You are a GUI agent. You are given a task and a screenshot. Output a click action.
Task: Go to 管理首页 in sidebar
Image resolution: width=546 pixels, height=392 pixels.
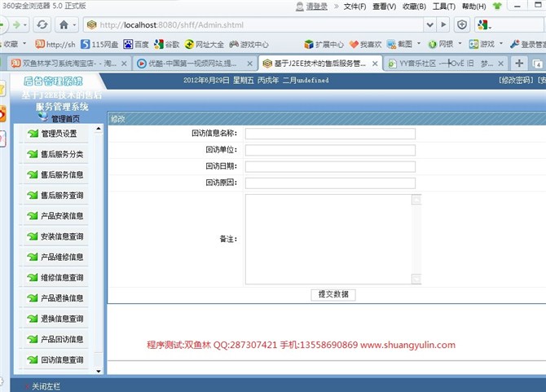click(x=65, y=119)
